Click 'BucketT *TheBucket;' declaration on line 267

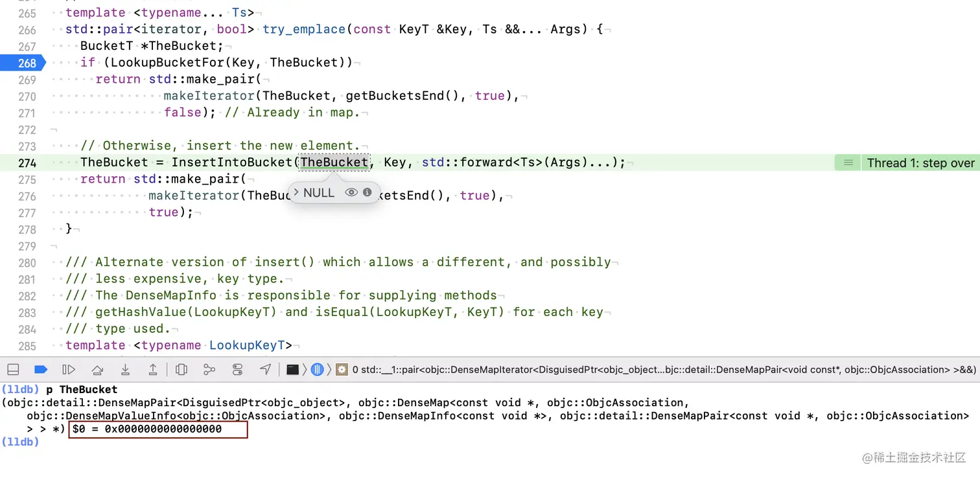(x=152, y=46)
